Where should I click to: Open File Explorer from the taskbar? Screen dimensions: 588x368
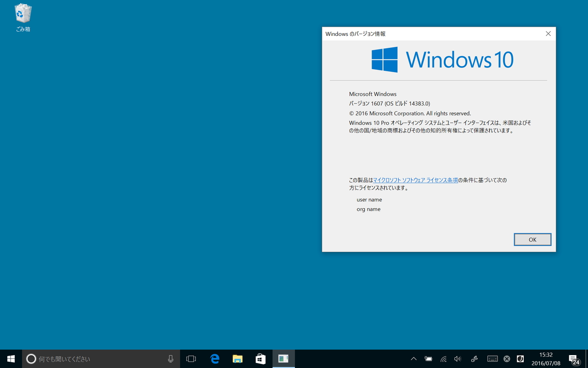(x=237, y=359)
